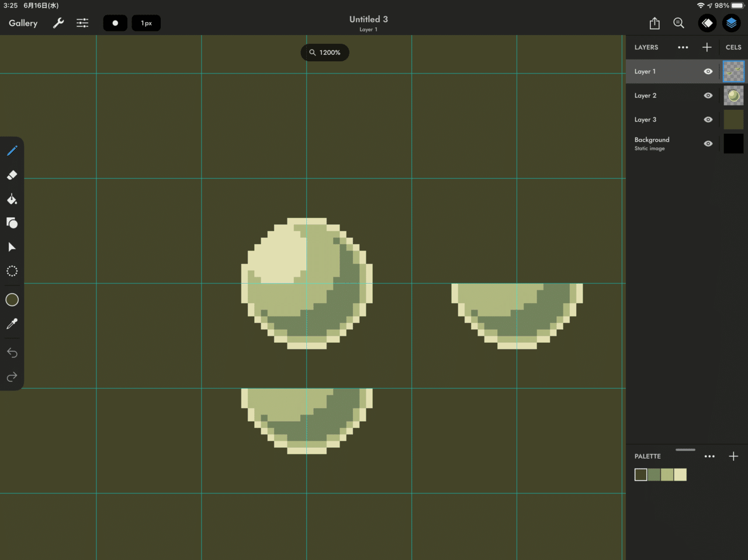
Task: Toggle the palette diamond panel button
Action: (707, 23)
